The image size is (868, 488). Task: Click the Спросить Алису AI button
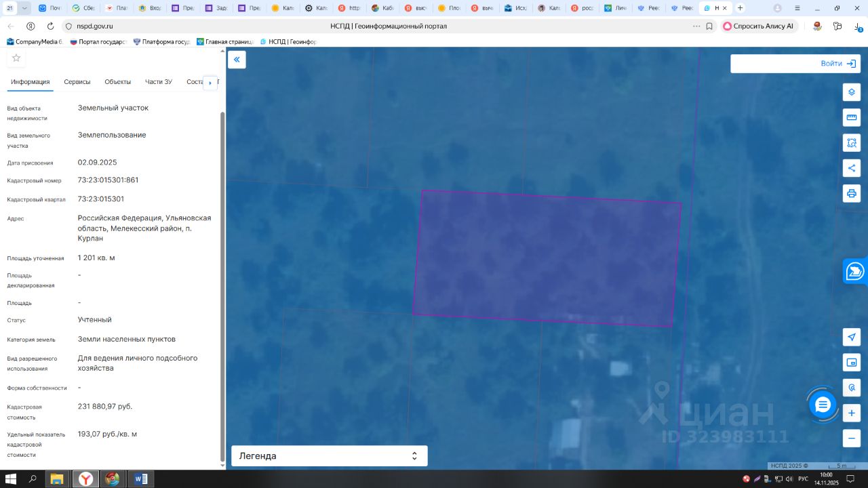757,26
